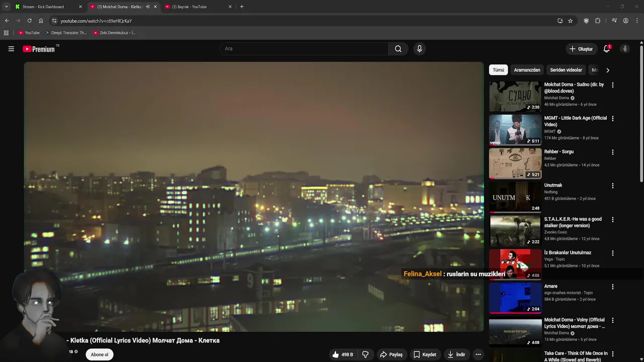Open options for MGMT - Little Dark Age
The height and width of the screenshot is (362, 644).
[612, 119]
